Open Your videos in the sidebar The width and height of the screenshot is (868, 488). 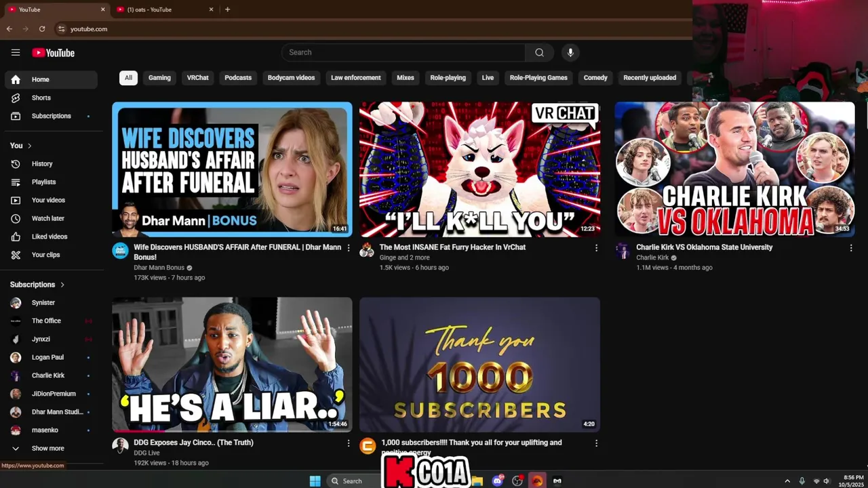click(x=51, y=200)
